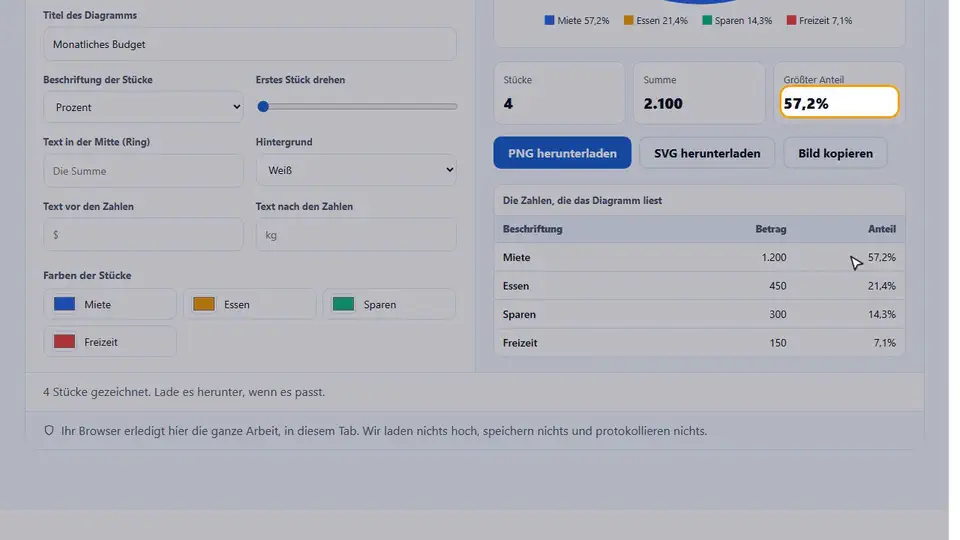Viewport: 960px width, 540px height.
Task: Click the 'Miete' row label in table
Action: click(x=517, y=257)
